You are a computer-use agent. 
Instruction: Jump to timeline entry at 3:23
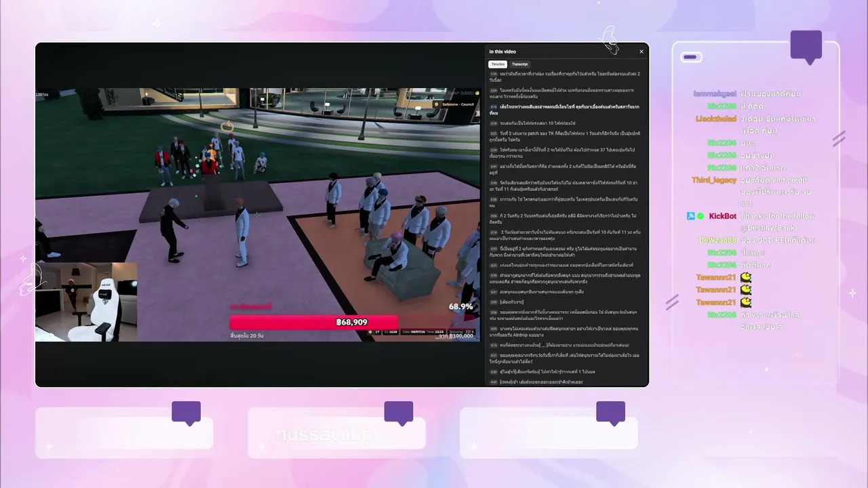click(x=565, y=251)
